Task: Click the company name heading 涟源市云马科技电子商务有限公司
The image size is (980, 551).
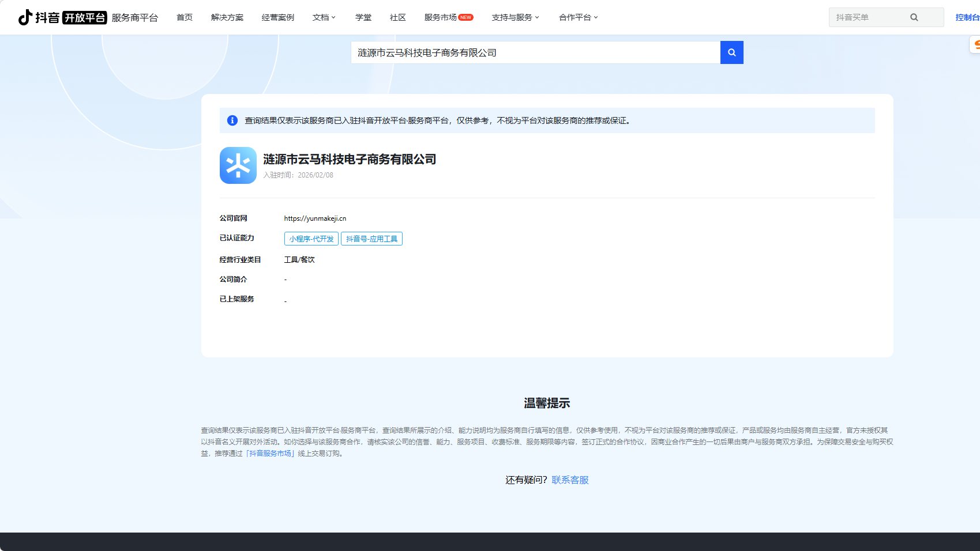Action: 350,159
